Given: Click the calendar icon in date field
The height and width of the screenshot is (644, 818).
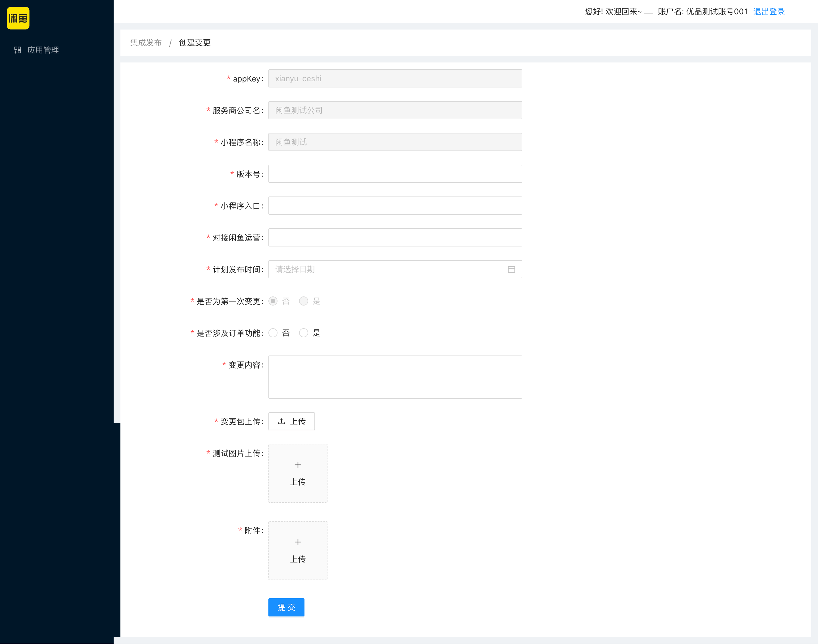Looking at the screenshot, I should (511, 269).
